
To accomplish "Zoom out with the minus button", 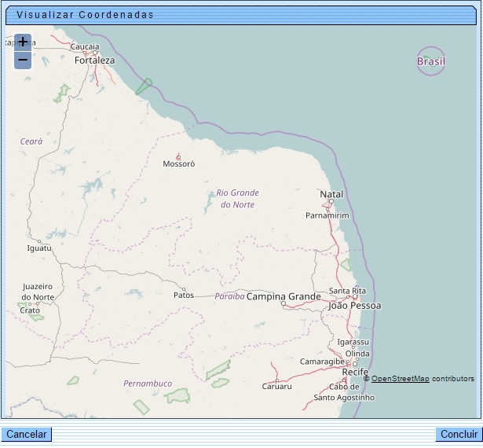I will click(x=23, y=60).
